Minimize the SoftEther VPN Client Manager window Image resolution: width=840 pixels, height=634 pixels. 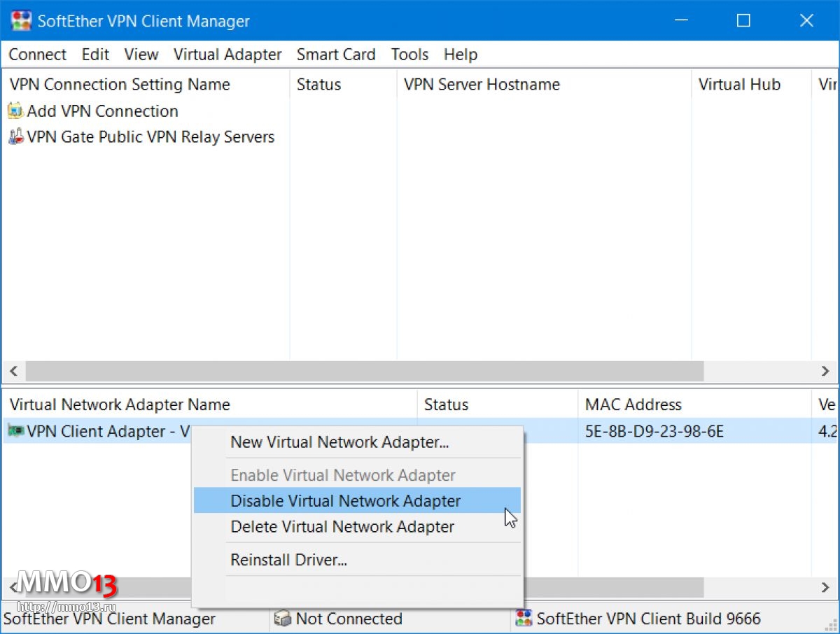[x=680, y=20]
